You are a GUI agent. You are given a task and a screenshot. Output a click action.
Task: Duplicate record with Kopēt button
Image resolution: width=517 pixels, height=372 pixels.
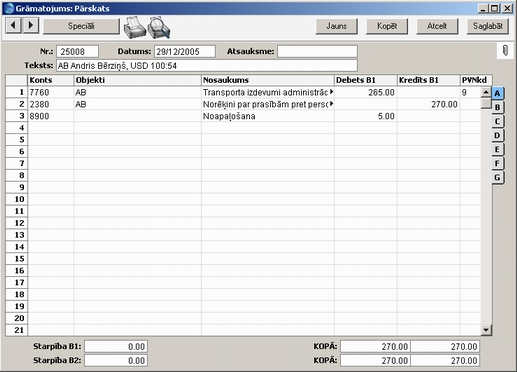pos(387,26)
